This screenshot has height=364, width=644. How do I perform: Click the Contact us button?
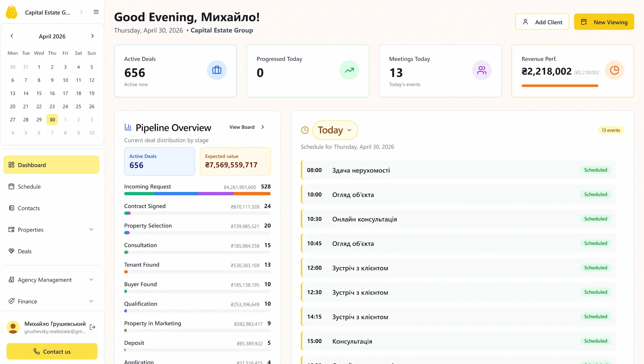point(52,352)
